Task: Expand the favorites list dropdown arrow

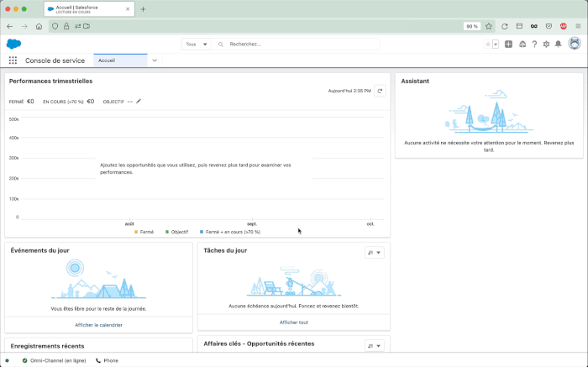Action: point(496,45)
